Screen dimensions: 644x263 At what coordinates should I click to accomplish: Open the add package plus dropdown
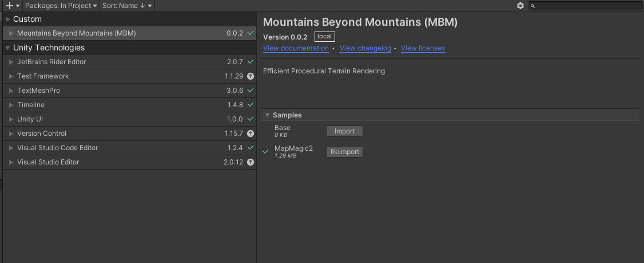pos(13,6)
